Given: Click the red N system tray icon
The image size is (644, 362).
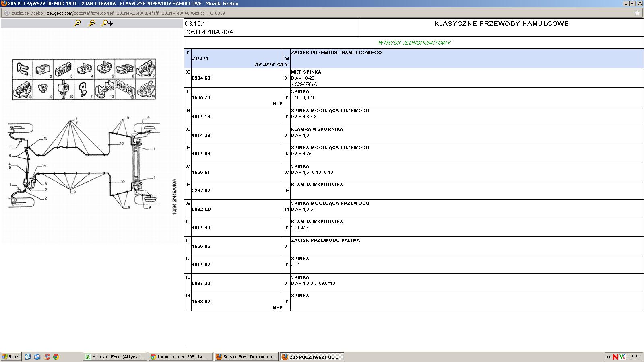Looking at the screenshot, I should (615, 357).
